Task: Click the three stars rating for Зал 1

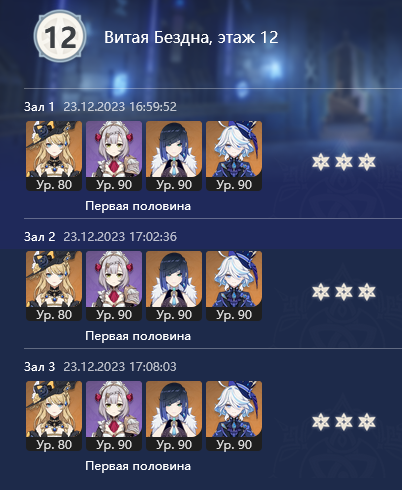Action: pos(344,162)
